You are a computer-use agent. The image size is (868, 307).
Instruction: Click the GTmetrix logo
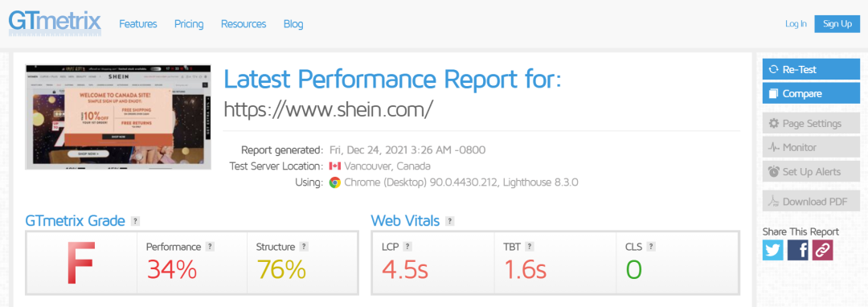[x=55, y=23]
